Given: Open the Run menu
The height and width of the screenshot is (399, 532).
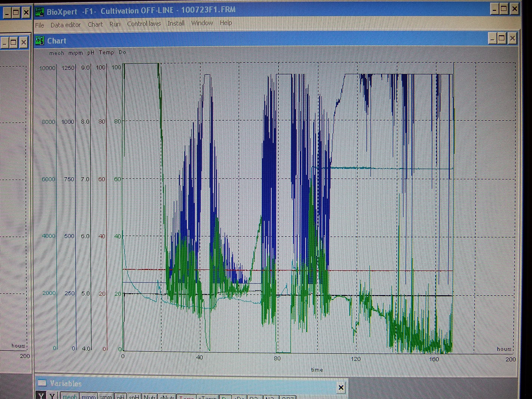Looking at the screenshot, I should 115,24.
